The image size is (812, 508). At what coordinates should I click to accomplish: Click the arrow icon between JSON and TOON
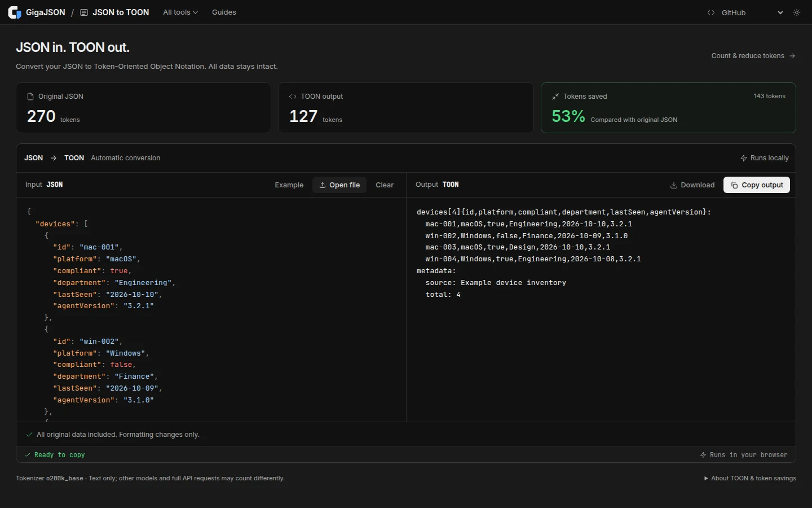pos(54,158)
